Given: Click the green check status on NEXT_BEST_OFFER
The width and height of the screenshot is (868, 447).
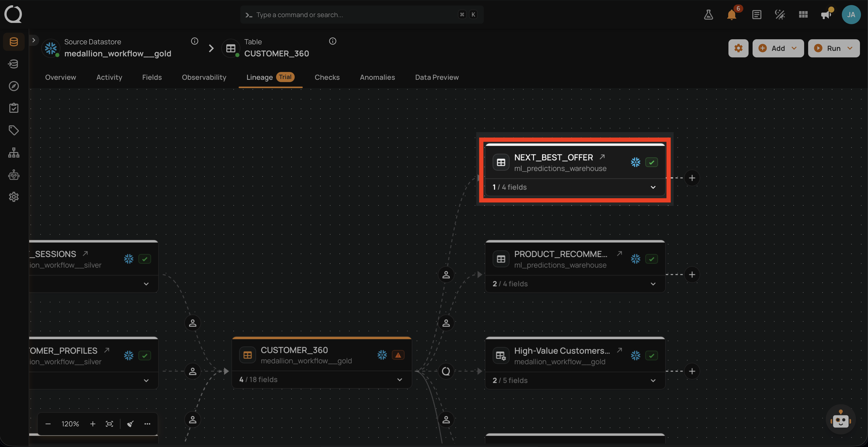Looking at the screenshot, I should coord(651,162).
